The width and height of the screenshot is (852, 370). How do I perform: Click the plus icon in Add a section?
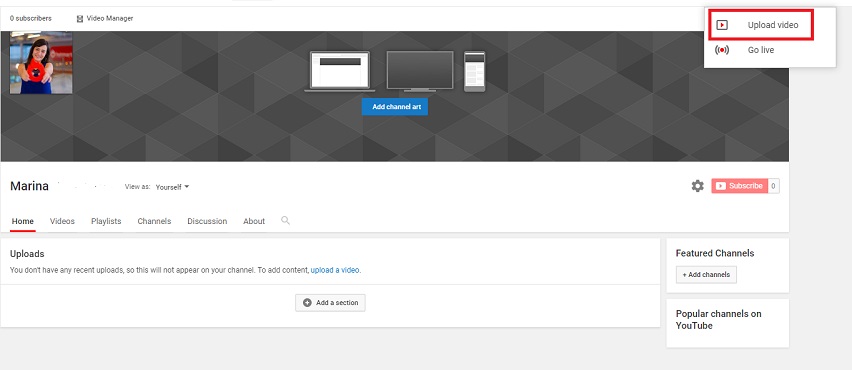pyautogui.click(x=307, y=303)
